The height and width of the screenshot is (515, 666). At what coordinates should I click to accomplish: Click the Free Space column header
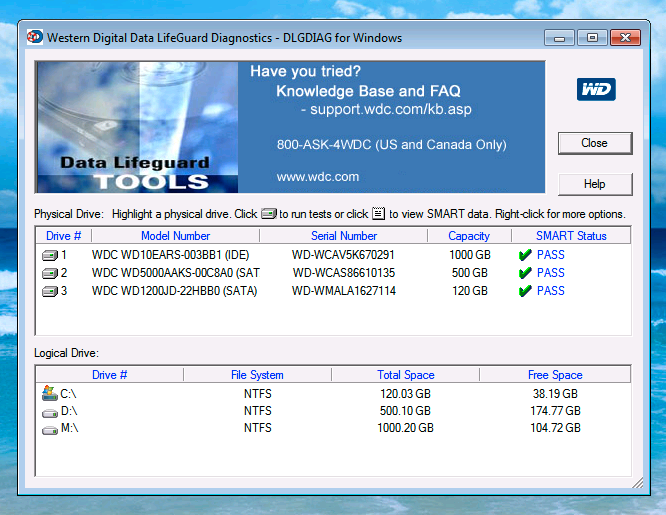[x=555, y=375]
